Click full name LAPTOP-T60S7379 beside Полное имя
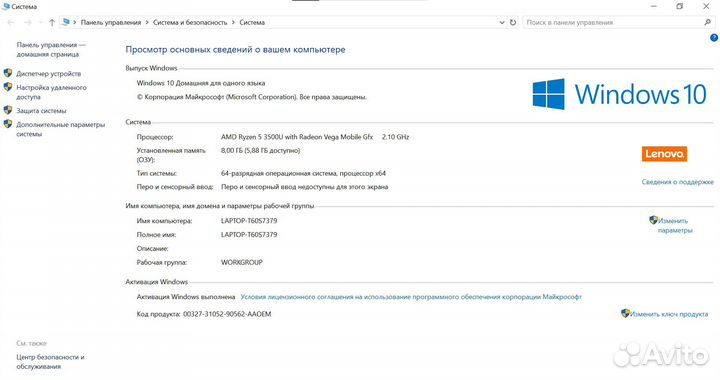Image resolution: width=720 pixels, height=380 pixels. coord(249,235)
